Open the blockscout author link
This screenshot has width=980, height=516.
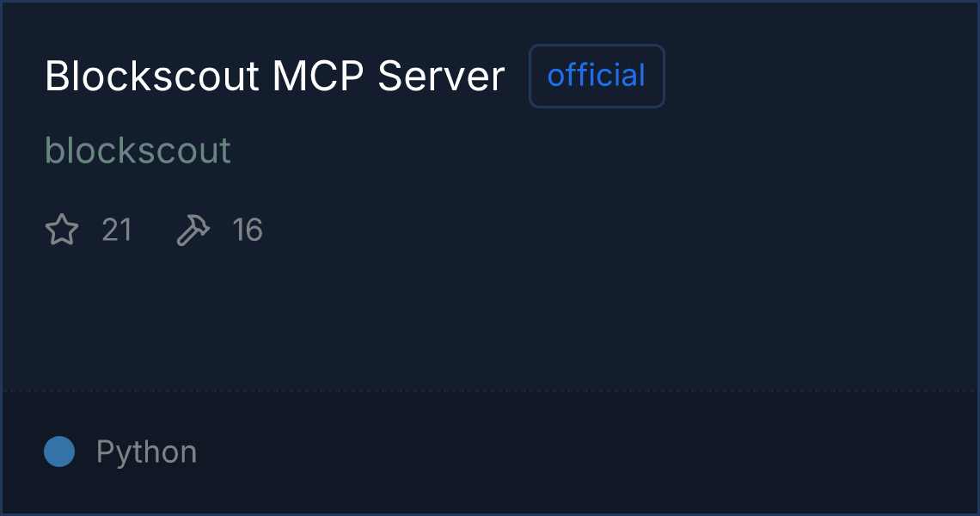(138, 150)
